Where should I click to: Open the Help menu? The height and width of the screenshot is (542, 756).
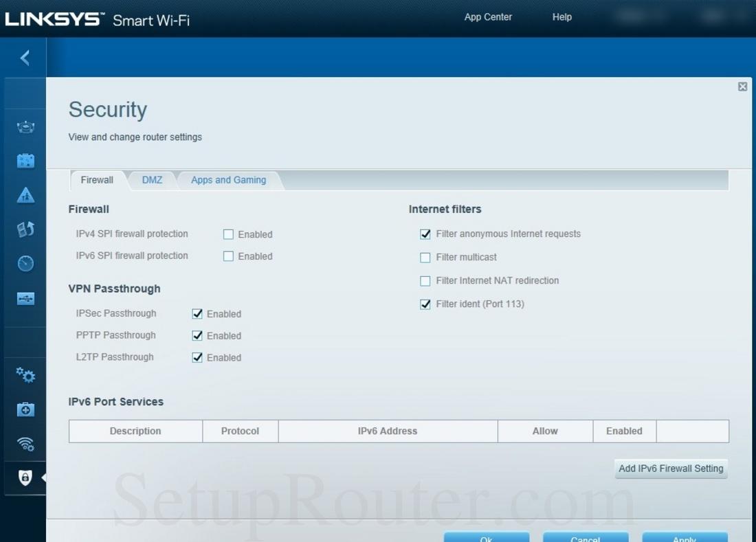(x=562, y=17)
